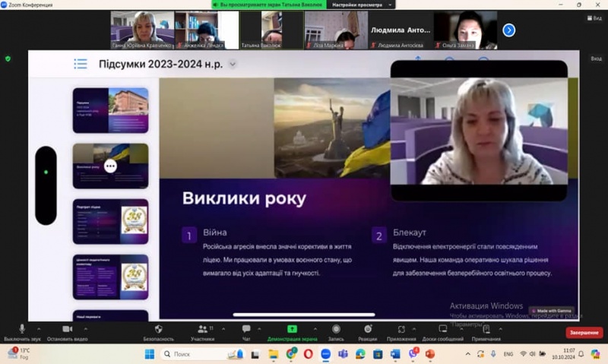Toggle slide list outline icon
608x364 pixels.
pos(80,64)
